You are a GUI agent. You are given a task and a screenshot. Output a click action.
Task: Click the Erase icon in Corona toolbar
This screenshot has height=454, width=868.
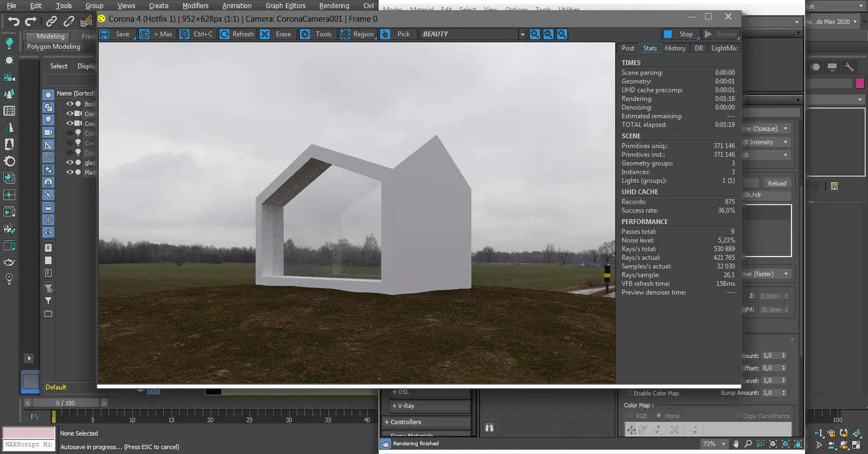[265, 34]
